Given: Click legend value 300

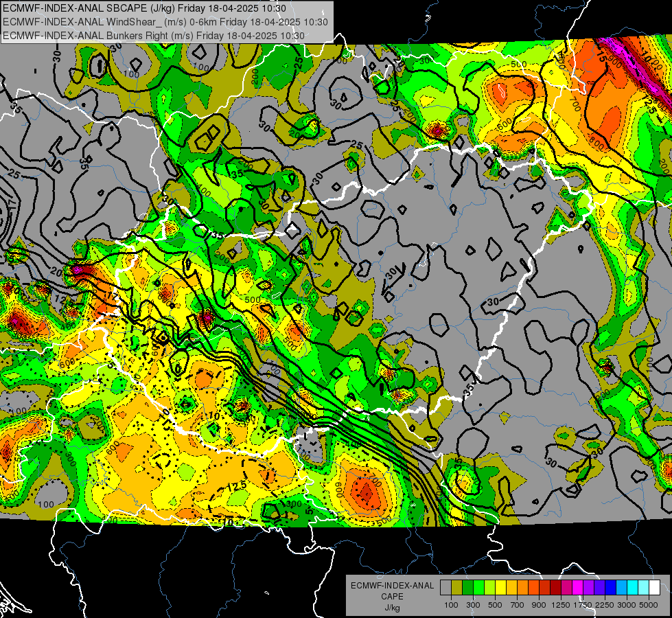Looking at the screenshot, I should pyautogui.click(x=473, y=605).
